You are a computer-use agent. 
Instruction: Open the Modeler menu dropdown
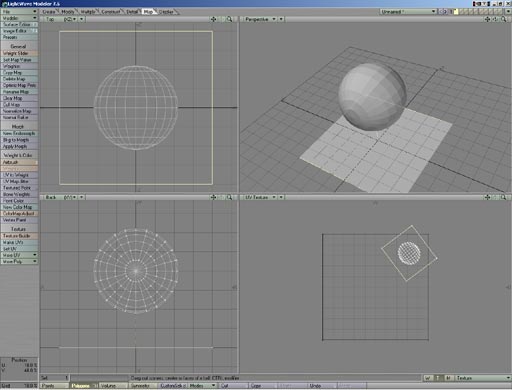click(19, 18)
